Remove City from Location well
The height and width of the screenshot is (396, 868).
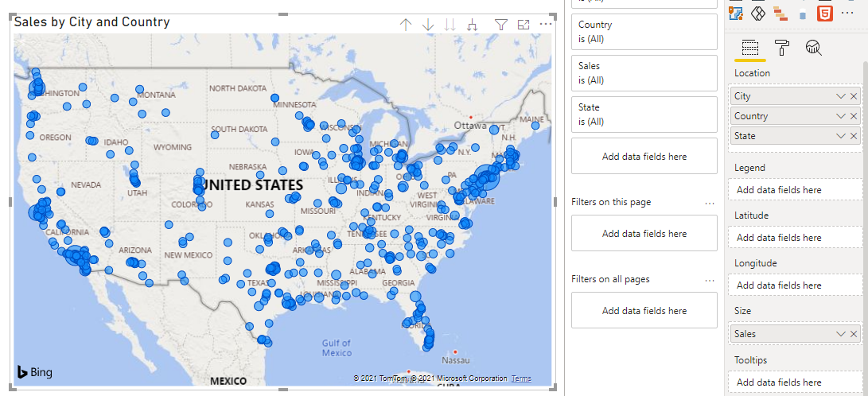click(x=854, y=96)
